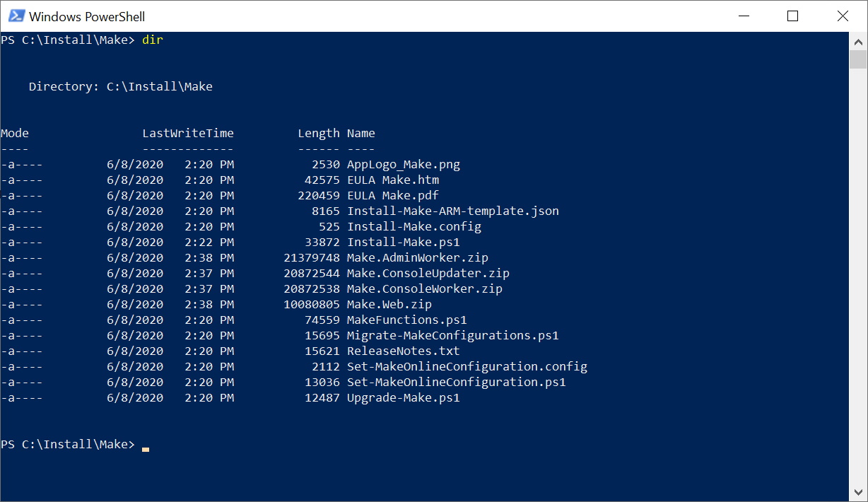
Task: Click the Install-Make.ps1 file name
Action: (403, 242)
